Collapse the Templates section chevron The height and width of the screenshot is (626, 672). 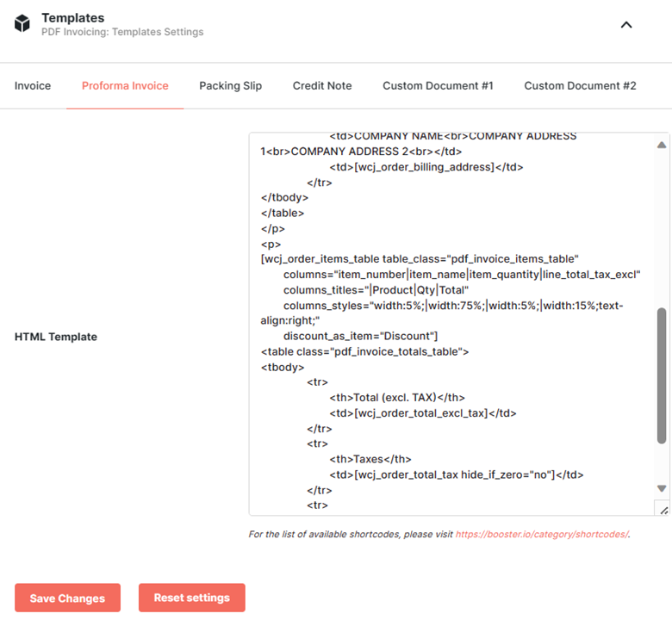(626, 25)
